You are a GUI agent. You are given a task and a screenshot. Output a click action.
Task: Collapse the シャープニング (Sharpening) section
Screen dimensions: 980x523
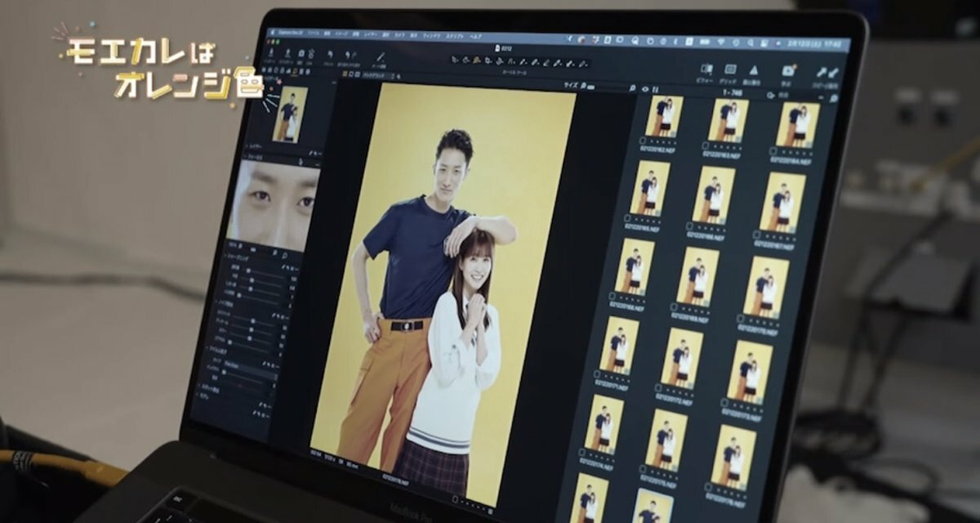(225, 257)
